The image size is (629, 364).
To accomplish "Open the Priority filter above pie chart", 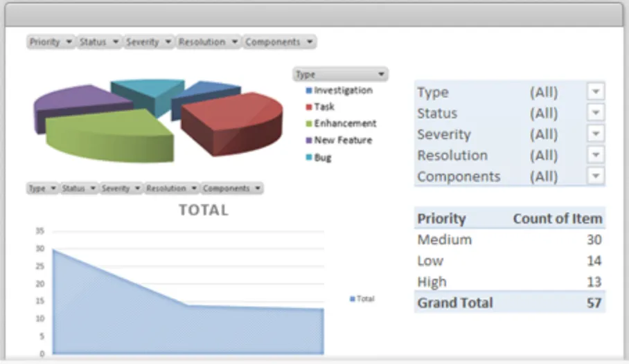I will pyautogui.click(x=51, y=42).
